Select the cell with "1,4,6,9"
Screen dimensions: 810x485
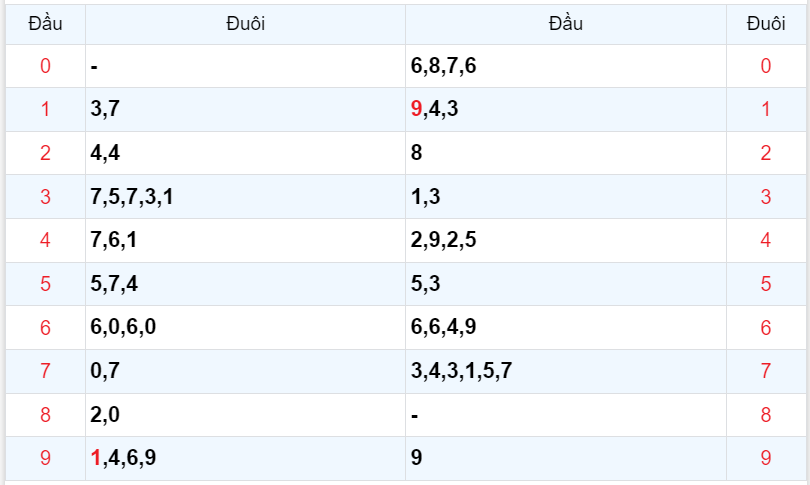(x=123, y=458)
